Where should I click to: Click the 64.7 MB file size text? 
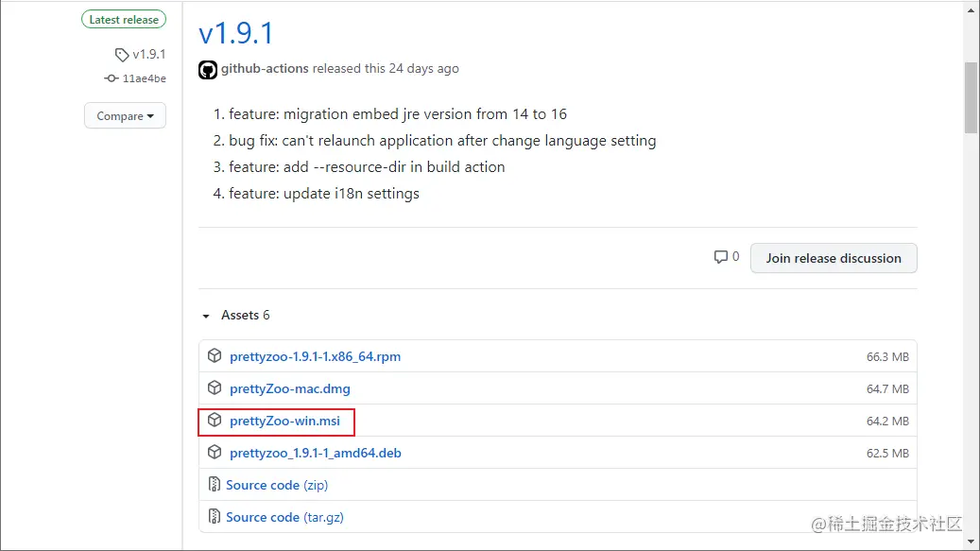(x=887, y=389)
